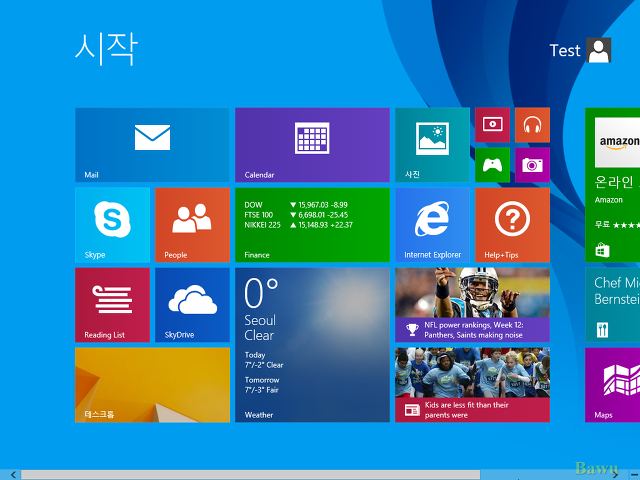Launch the Video app small tile
This screenshot has width=640, height=480.
point(492,125)
